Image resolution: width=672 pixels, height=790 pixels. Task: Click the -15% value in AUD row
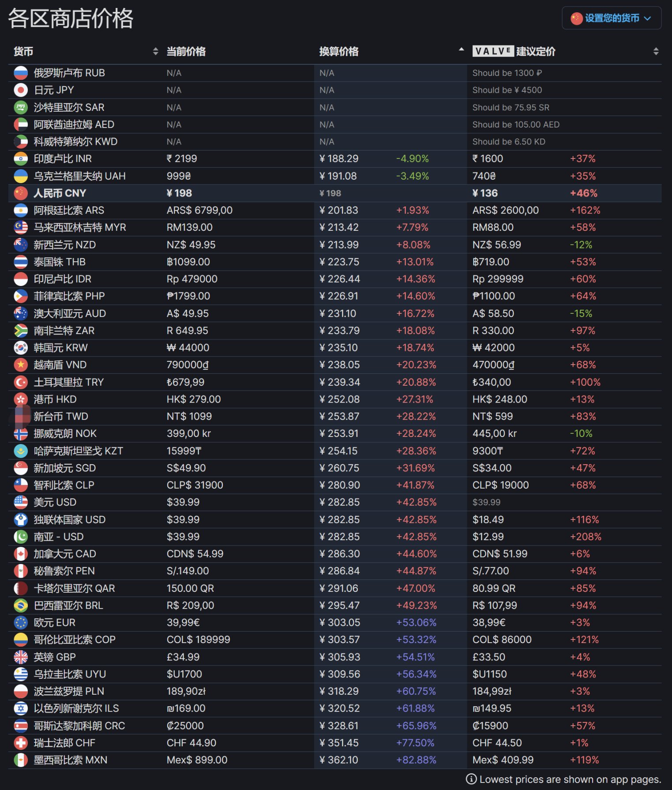click(581, 313)
